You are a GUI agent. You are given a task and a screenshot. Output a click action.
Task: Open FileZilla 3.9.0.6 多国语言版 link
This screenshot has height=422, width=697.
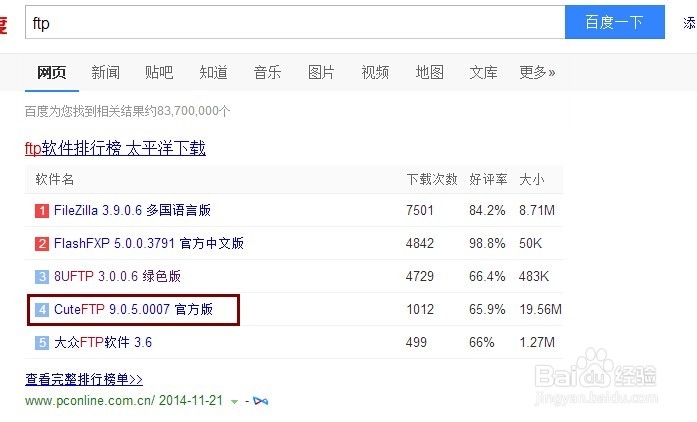[x=132, y=210]
